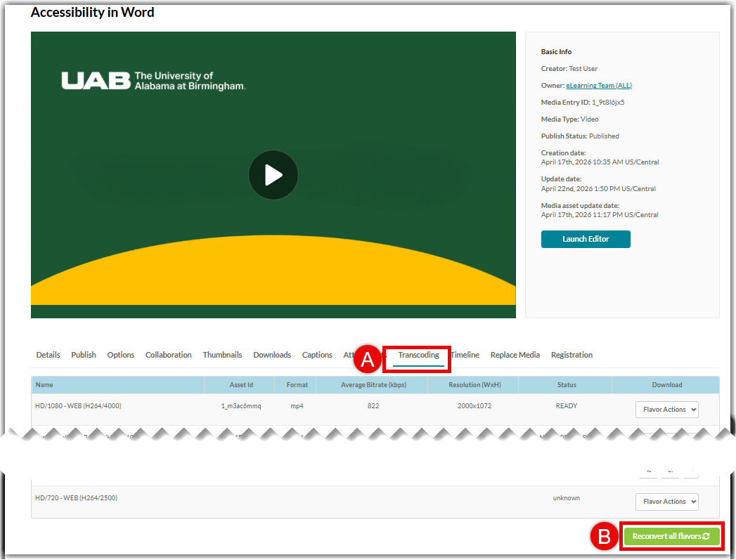The image size is (736, 560).
Task: Click the Media Type: Video text
Action: point(570,119)
